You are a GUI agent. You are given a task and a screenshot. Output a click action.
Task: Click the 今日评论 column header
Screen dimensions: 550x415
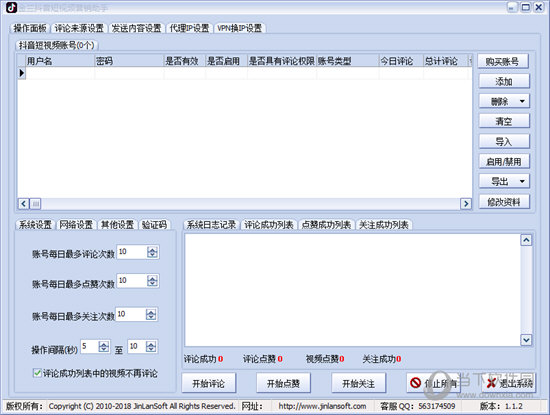pyautogui.click(x=401, y=61)
